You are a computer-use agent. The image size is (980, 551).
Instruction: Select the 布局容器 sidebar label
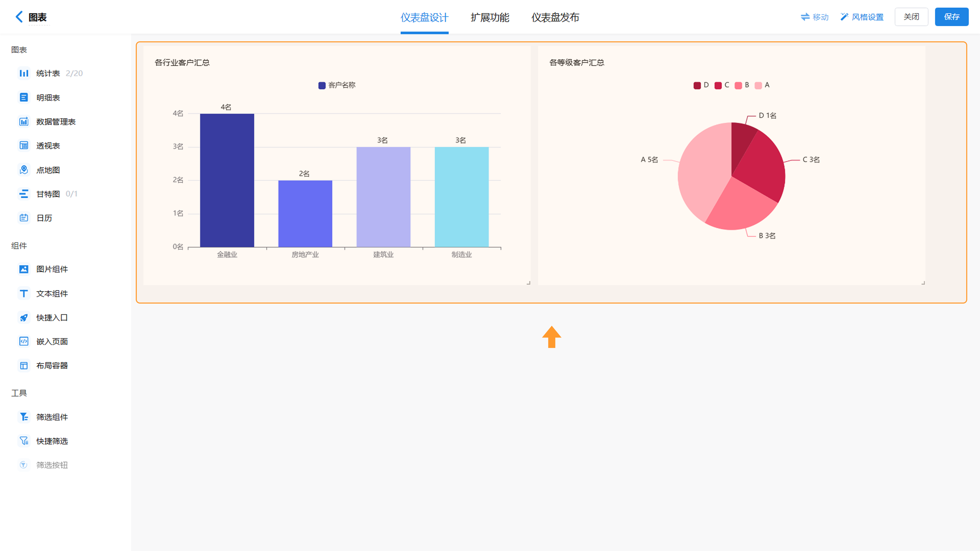tap(52, 366)
